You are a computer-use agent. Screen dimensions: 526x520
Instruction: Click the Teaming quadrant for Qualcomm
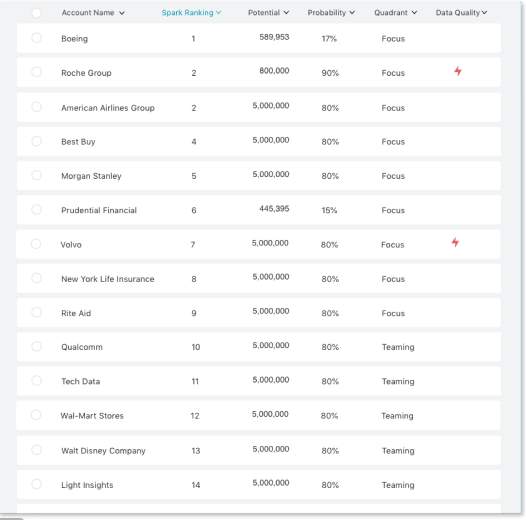pyautogui.click(x=398, y=347)
